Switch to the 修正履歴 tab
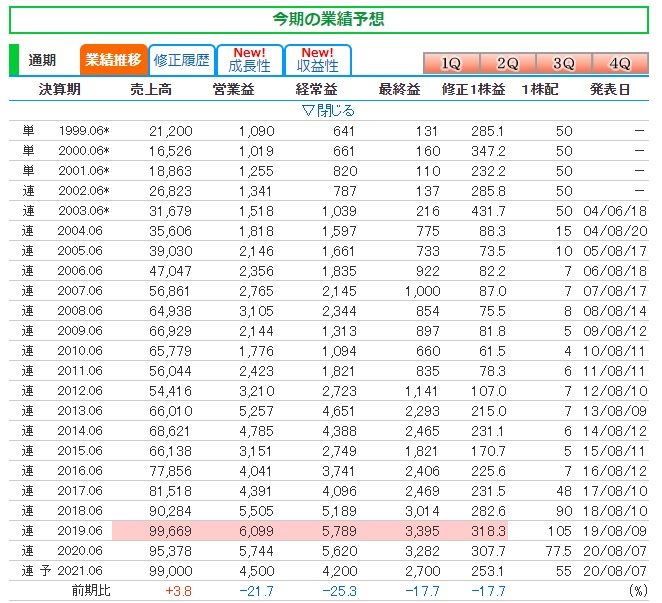Image resolution: width=662 pixels, height=603 pixels. click(182, 60)
